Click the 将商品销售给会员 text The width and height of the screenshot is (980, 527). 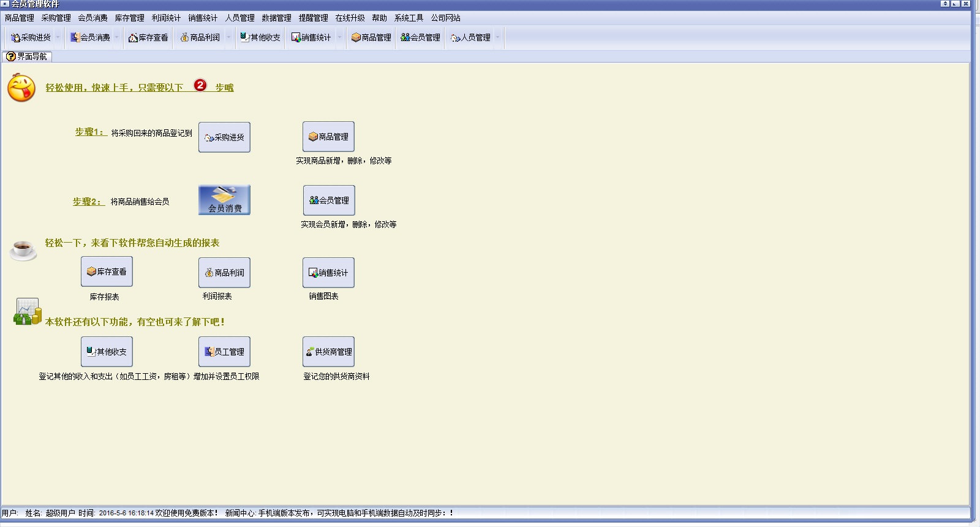(x=140, y=202)
